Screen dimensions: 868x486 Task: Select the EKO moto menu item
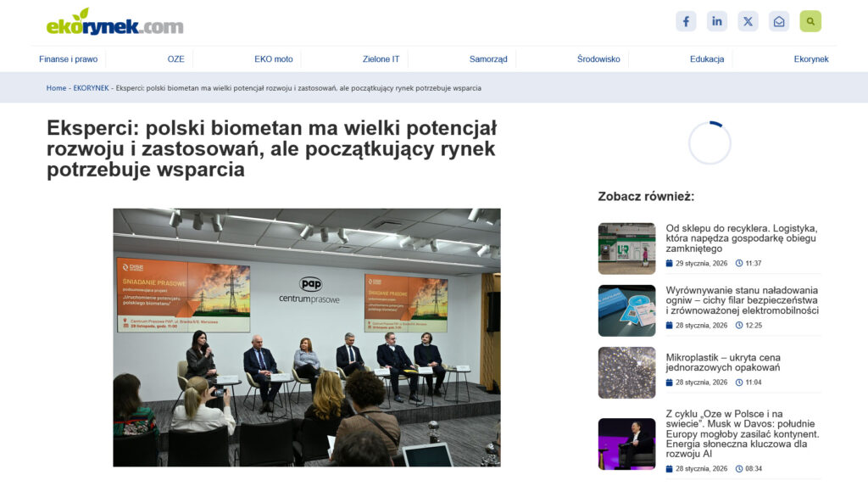[x=274, y=59]
